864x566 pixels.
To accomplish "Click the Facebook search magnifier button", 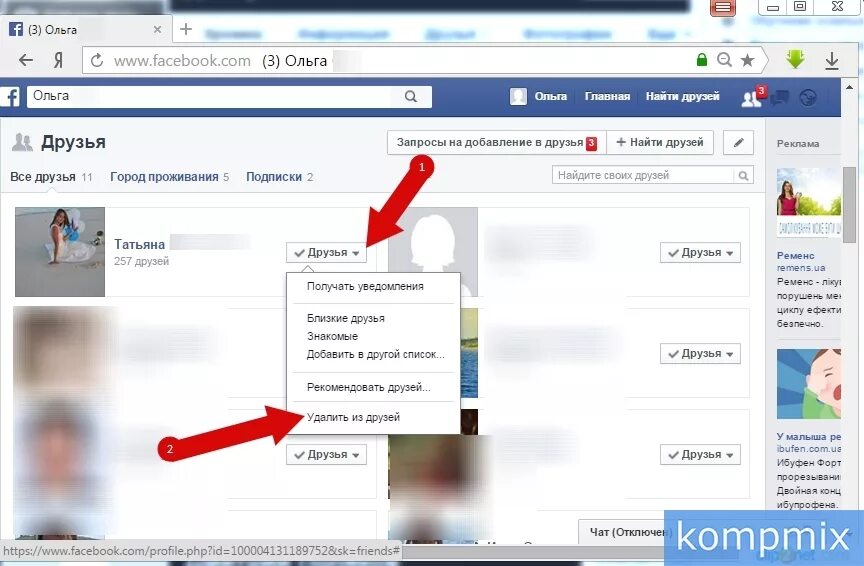I will point(411,96).
